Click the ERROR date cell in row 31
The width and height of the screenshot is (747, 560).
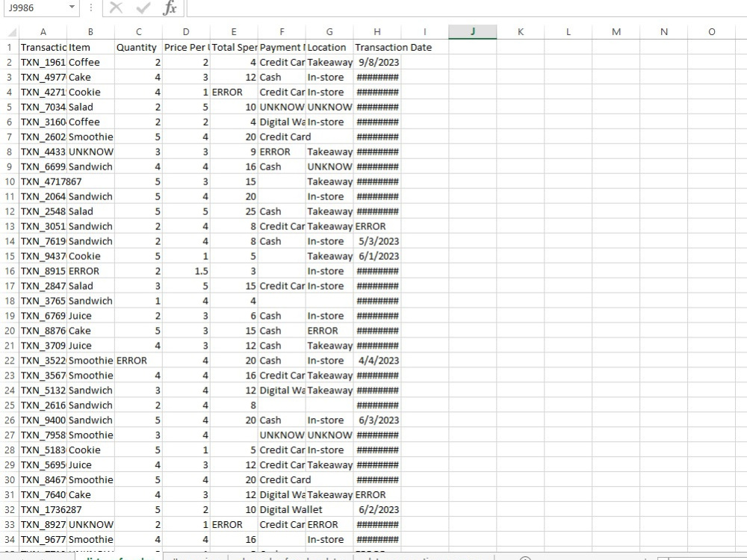tap(376, 495)
